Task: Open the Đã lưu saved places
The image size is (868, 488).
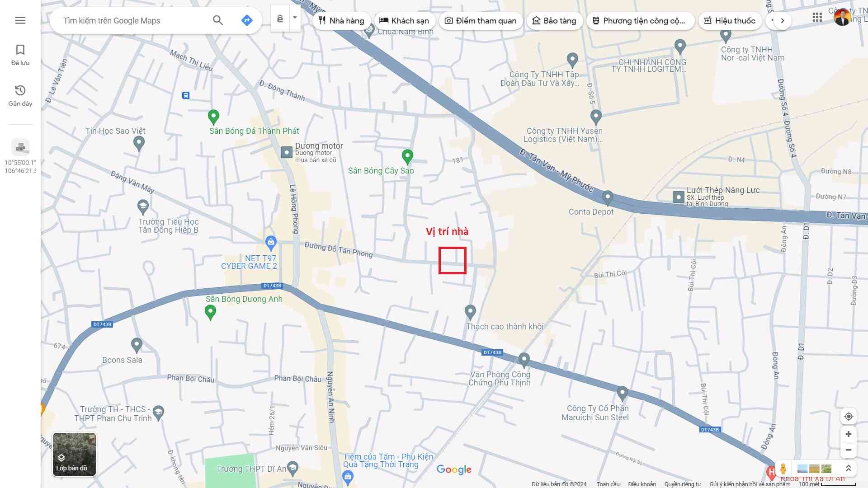Action: click(x=20, y=55)
